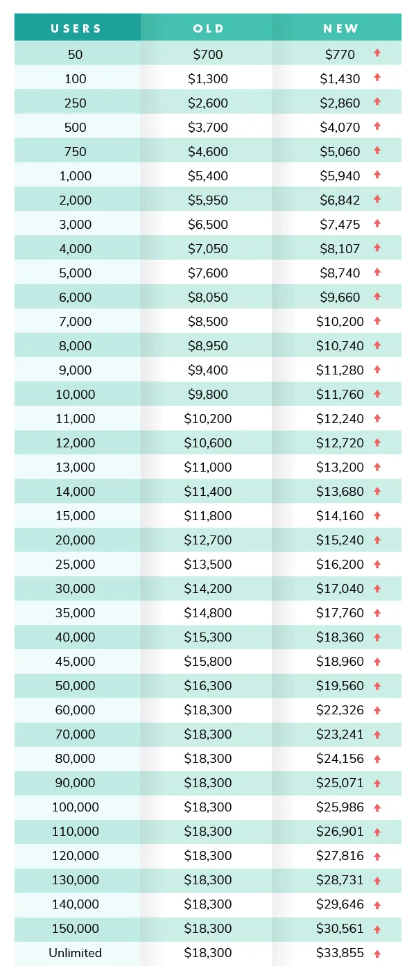The image size is (416, 980).
Task: Select the 100,000 users cell
Action: 76,807
